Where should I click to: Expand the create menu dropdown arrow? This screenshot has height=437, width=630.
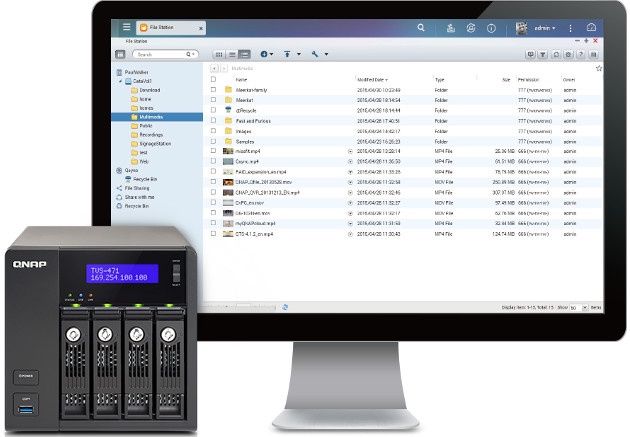click(x=272, y=54)
